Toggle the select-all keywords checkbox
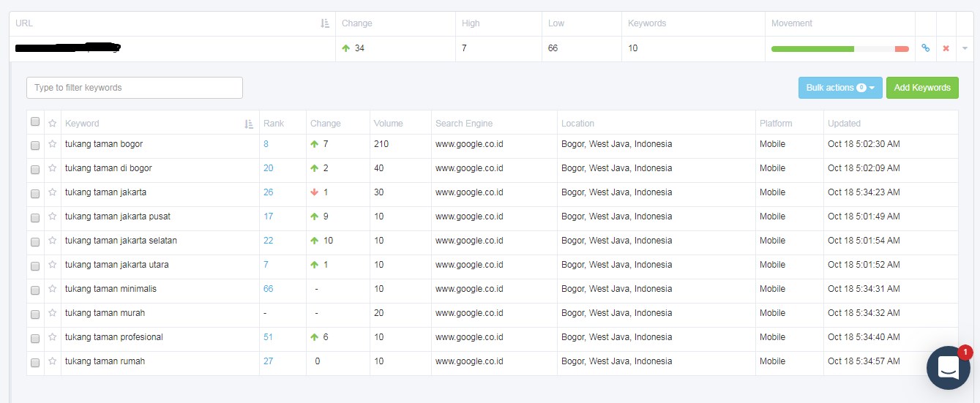Screen dimensions: 980x403 (35, 122)
